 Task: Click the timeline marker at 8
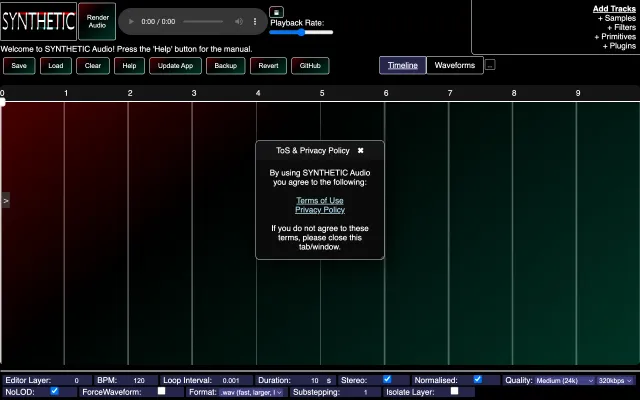tap(514, 93)
